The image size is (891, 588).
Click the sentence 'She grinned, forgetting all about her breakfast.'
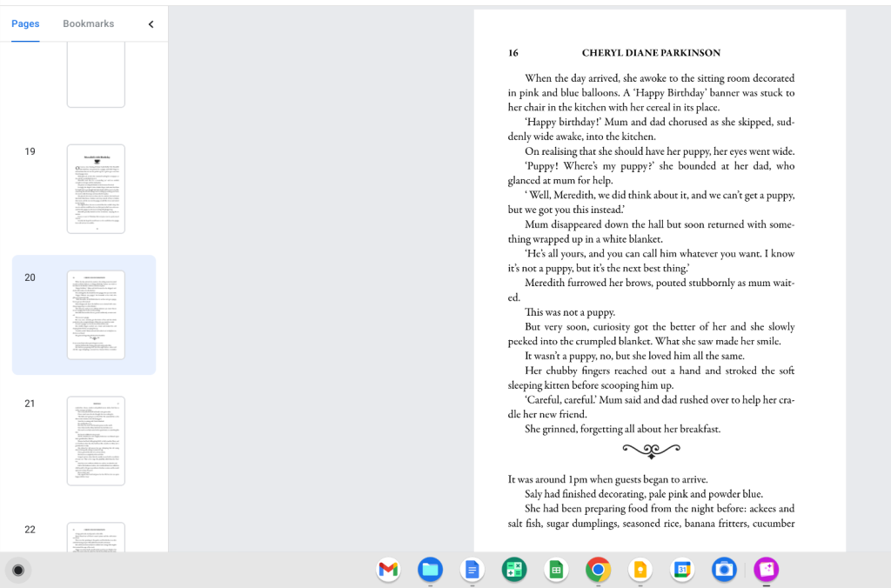click(x=623, y=429)
